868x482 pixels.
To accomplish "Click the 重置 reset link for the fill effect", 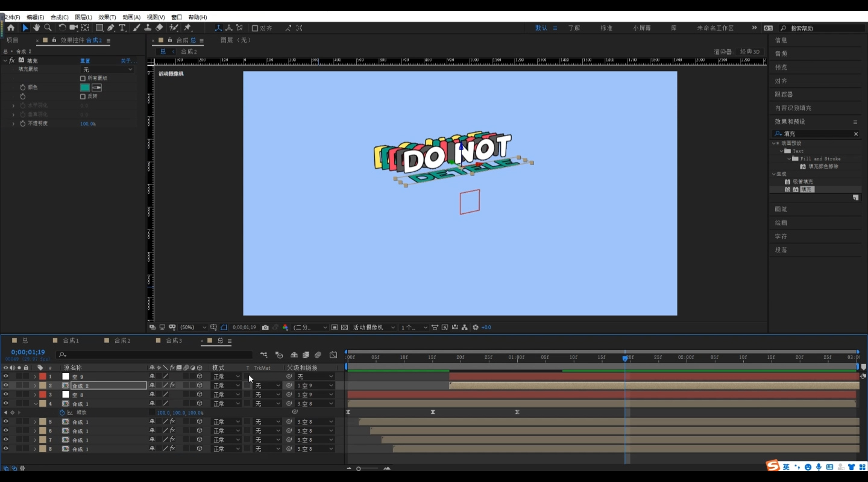I will click(85, 61).
